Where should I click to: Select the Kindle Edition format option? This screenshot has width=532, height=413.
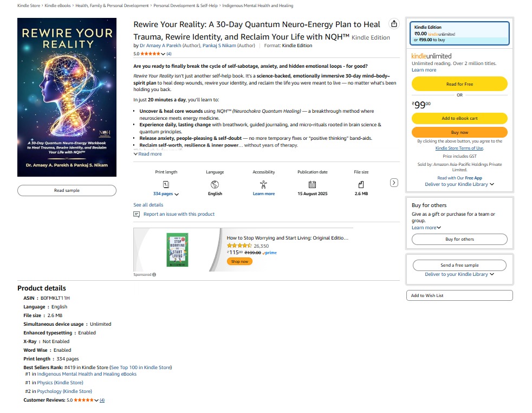point(459,34)
